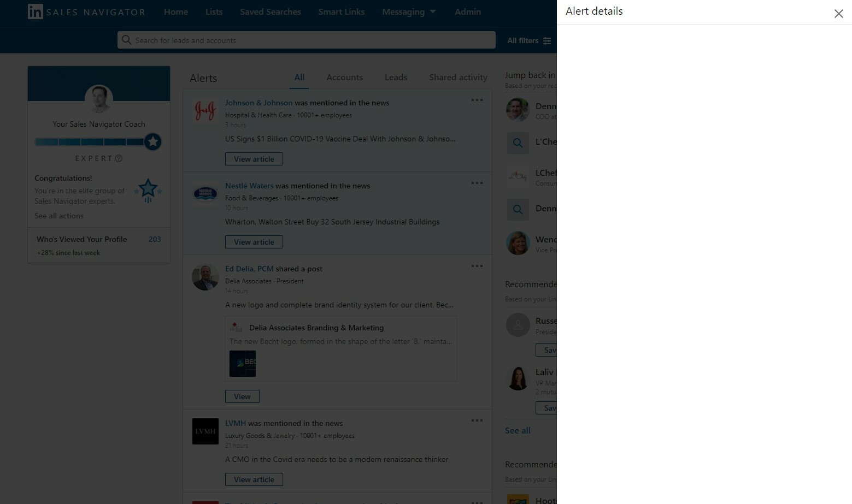
Task: Click the Nestlé Waters logo
Action: (205, 194)
